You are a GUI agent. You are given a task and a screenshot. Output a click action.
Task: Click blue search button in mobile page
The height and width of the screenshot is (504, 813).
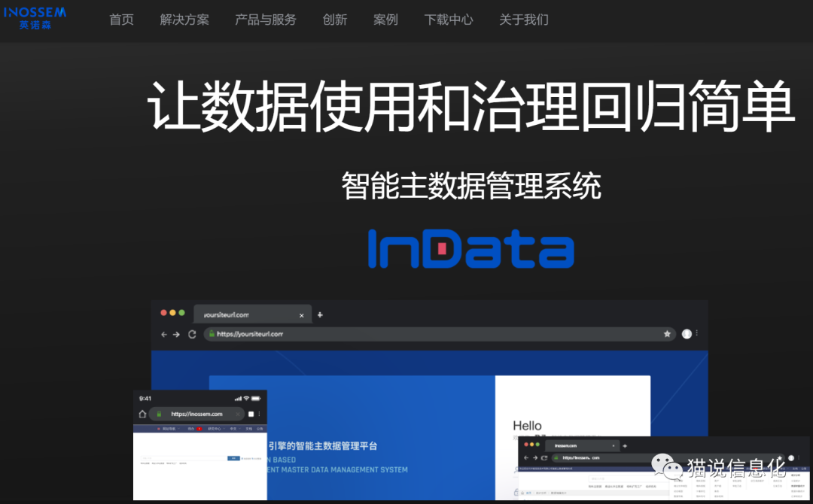pyautogui.click(x=233, y=458)
